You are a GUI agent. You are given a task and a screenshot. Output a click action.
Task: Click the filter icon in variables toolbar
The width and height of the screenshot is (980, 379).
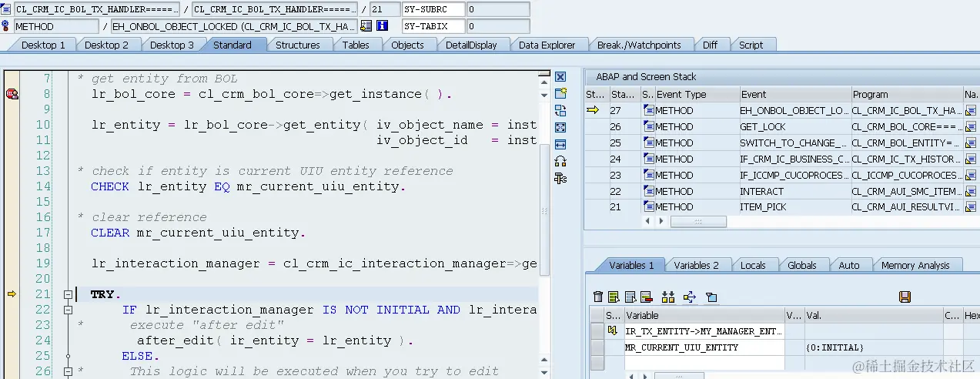[711, 297]
